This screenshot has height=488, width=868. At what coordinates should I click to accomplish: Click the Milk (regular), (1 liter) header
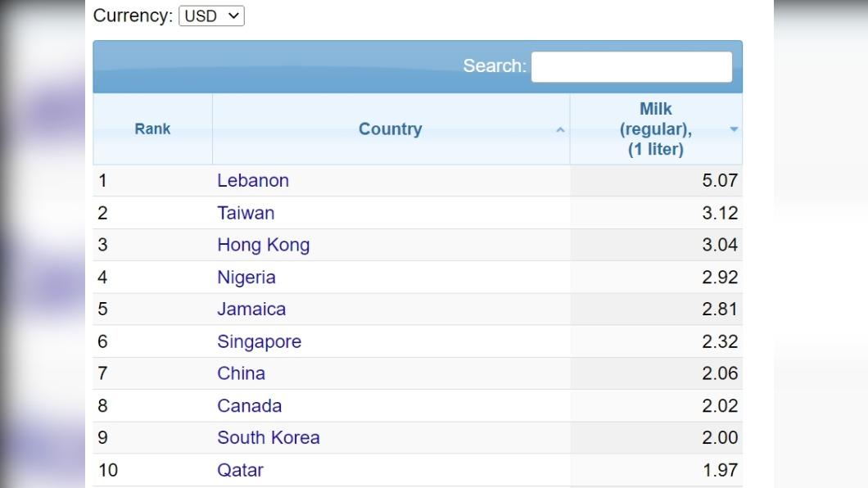tap(656, 129)
